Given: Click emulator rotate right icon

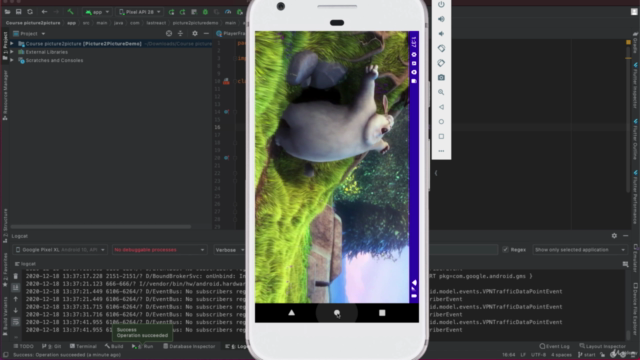Looking at the screenshot, I should pyautogui.click(x=441, y=63).
